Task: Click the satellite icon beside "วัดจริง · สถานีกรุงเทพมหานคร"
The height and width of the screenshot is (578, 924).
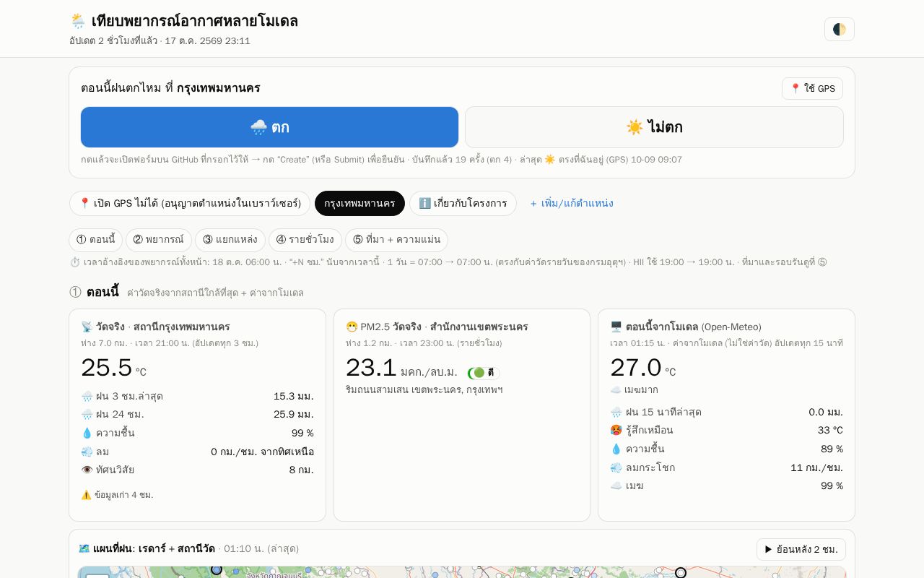Action: click(x=87, y=327)
